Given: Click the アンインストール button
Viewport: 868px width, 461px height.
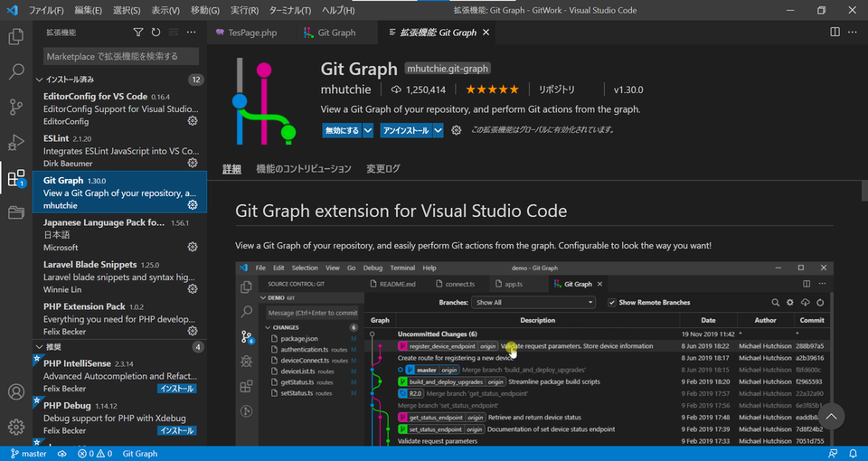Looking at the screenshot, I should point(406,130).
